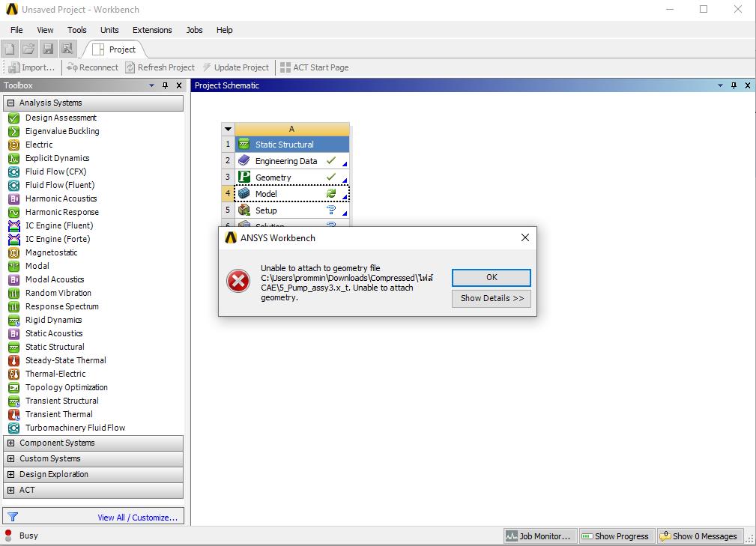
Task: Click the IC Engine (Fluent) icon
Action: (14, 225)
